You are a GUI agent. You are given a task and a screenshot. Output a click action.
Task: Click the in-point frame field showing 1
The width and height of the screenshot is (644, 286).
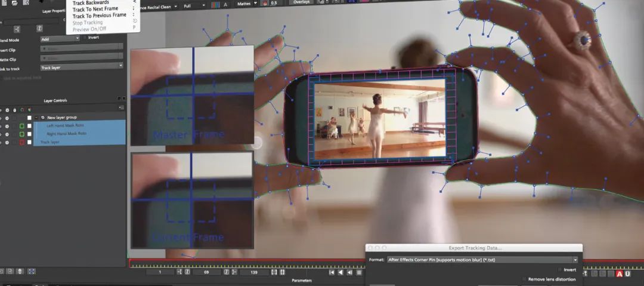pyautogui.click(x=160, y=272)
